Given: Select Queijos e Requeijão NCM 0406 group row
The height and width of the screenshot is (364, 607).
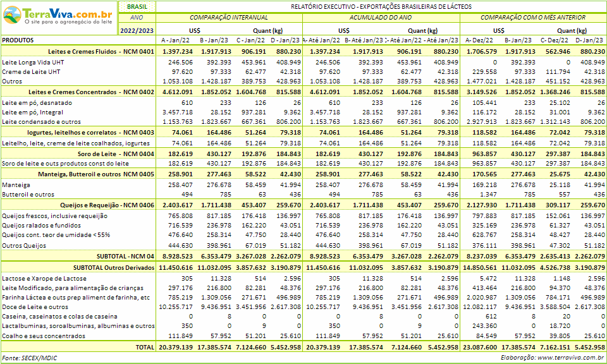Looking at the screenshot, I should click(x=107, y=205).
